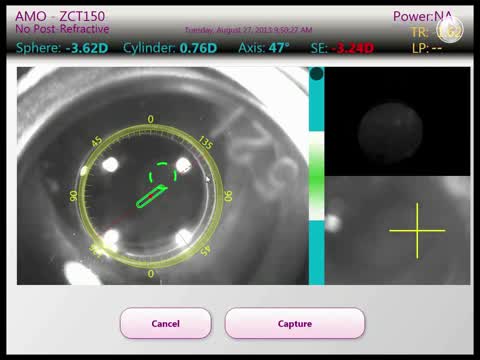
Task: Click the Sphere -3.62D reading
Action: pos(62,48)
